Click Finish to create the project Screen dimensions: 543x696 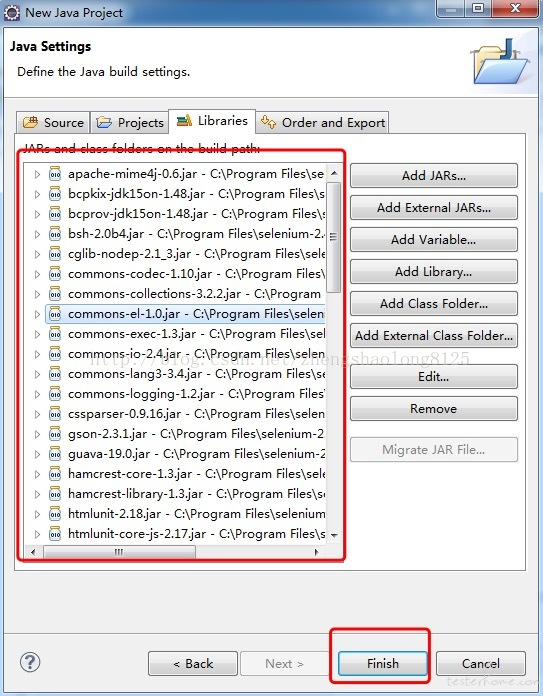pyautogui.click(x=383, y=664)
